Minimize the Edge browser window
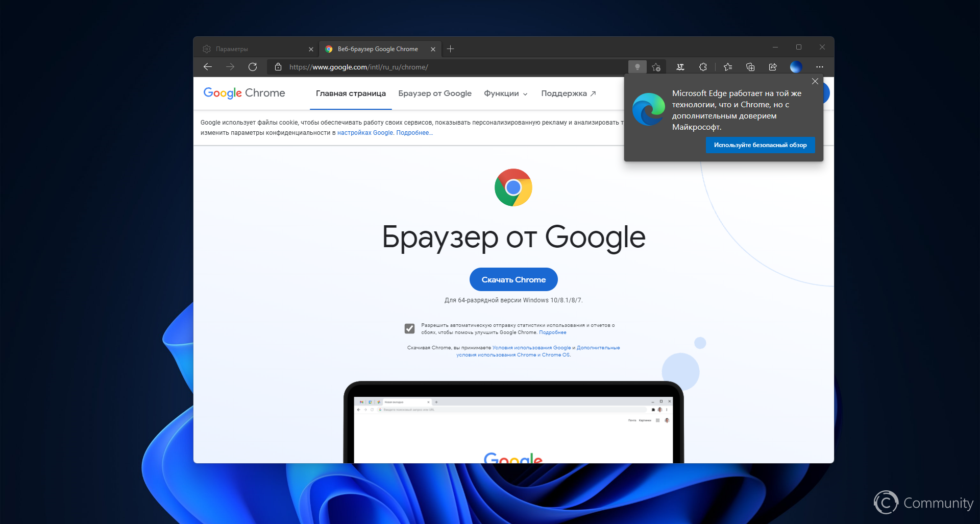980x524 pixels. point(775,47)
